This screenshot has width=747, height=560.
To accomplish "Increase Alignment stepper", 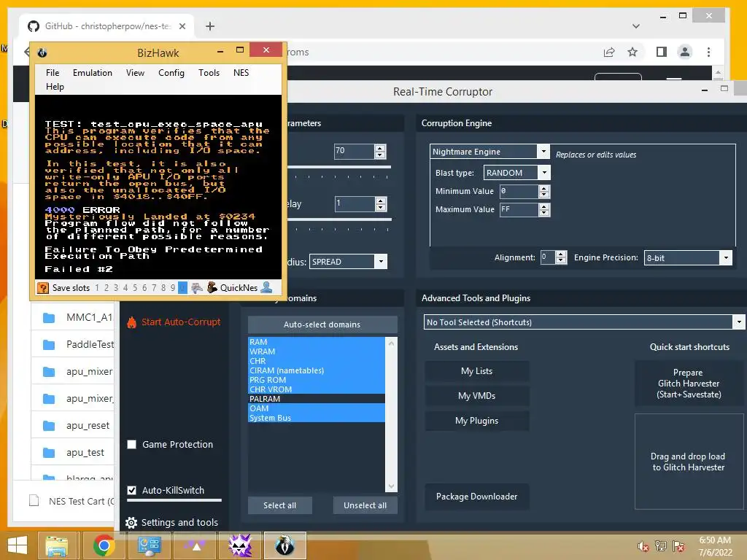I will [x=561, y=254].
